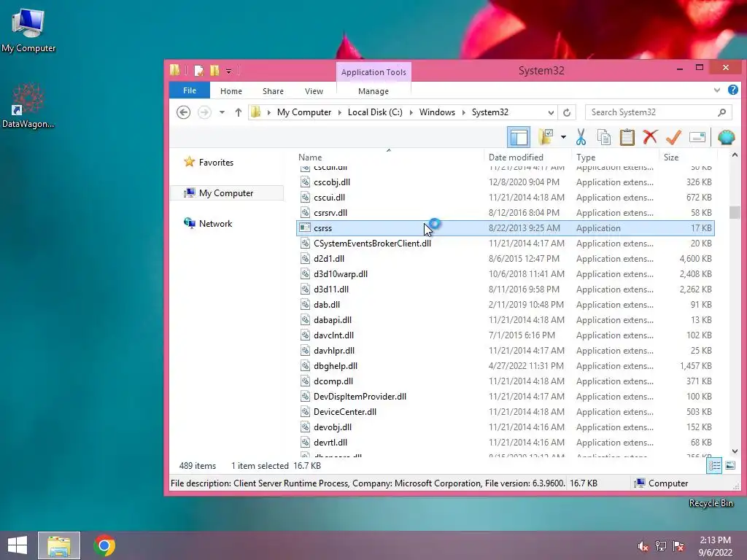Click the teal shell icon in toolbar
This screenshot has width=747, height=560.
click(x=726, y=137)
